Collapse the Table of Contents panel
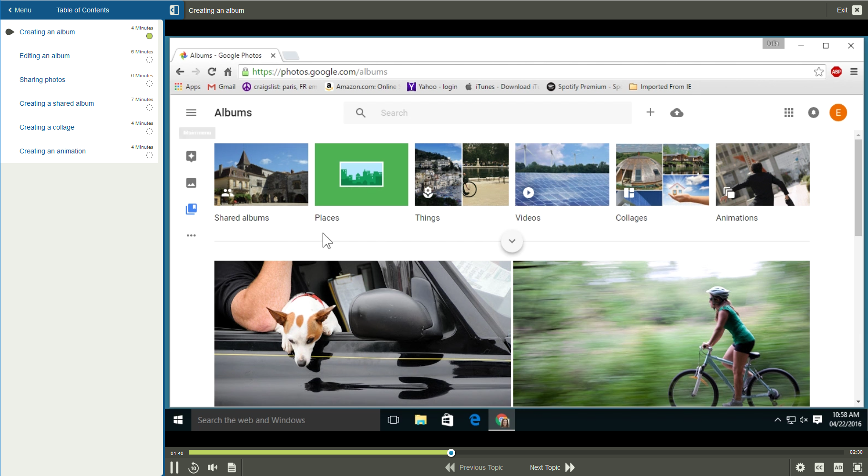 click(174, 10)
